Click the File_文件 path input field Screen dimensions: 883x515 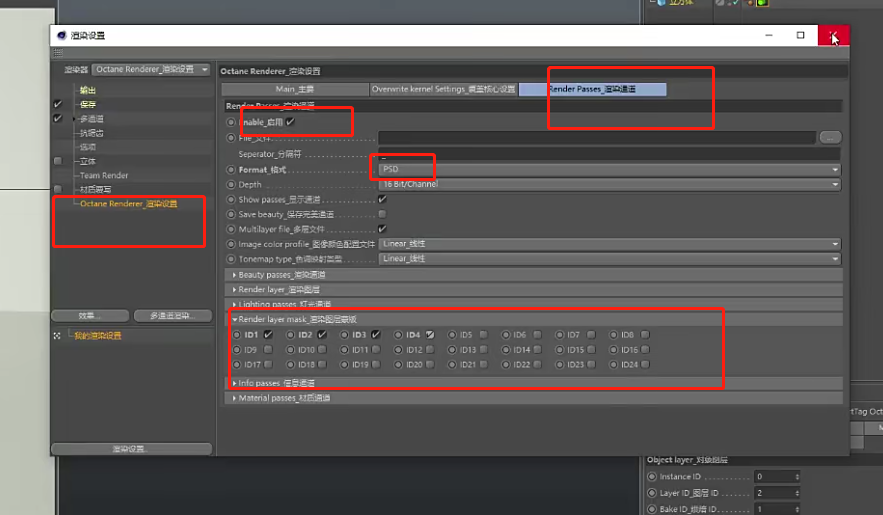click(x=597, y=137)
